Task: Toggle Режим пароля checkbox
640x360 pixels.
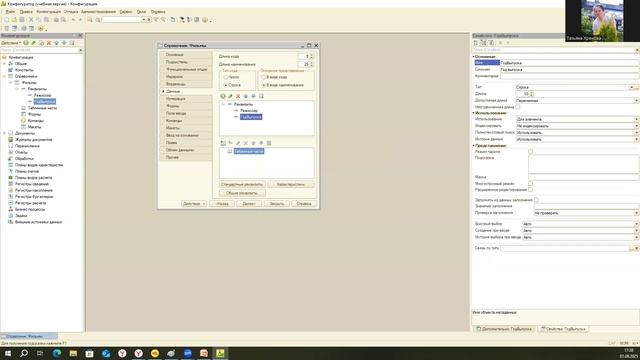Action: coord(530,151)
